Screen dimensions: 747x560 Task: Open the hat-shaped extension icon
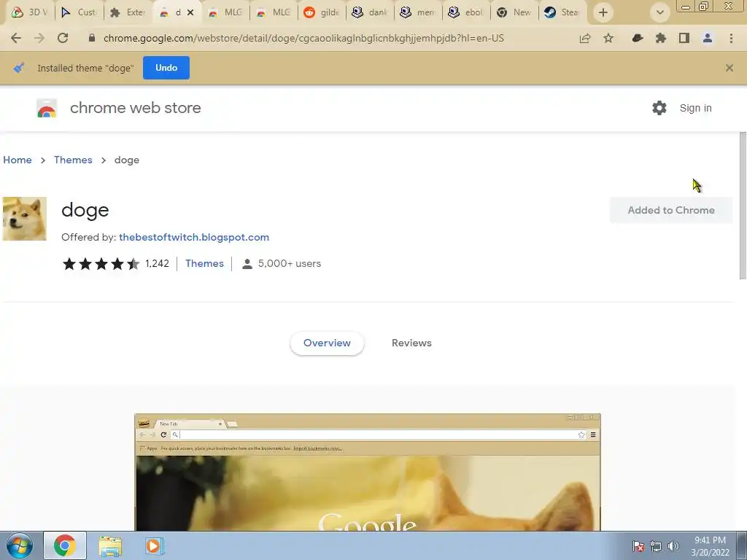[638, 39]
